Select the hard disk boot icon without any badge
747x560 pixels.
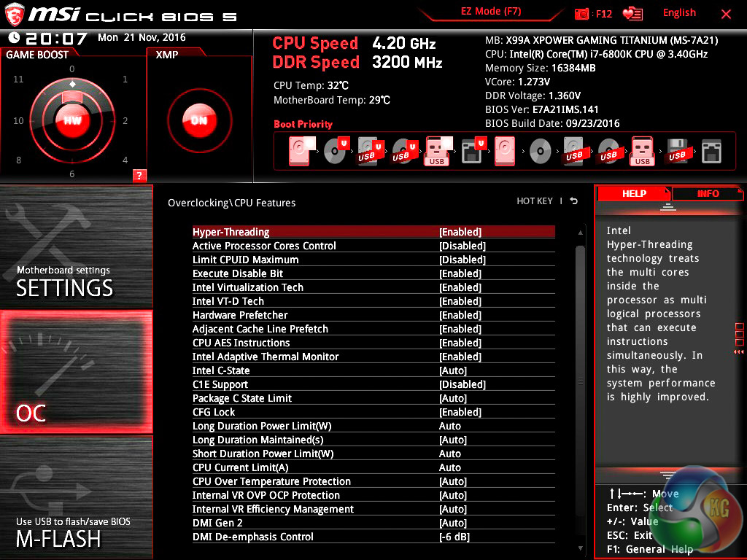click(505, 151)
